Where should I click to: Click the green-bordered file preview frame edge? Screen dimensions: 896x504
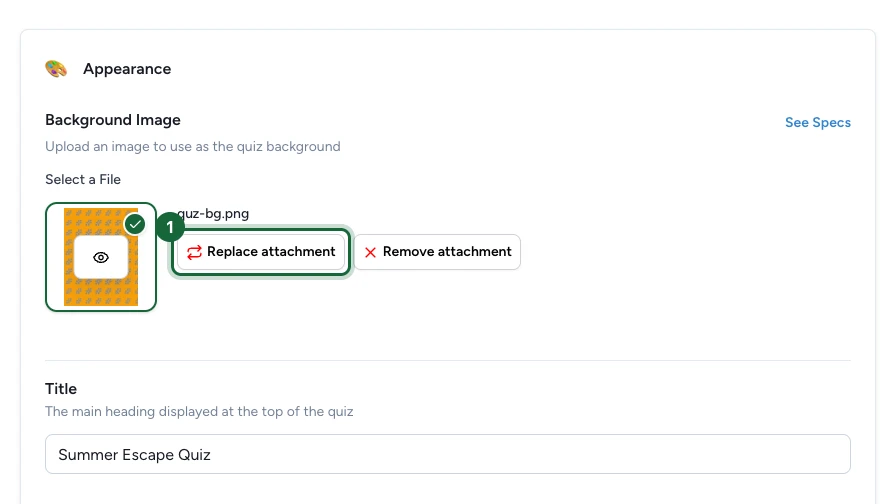(47, 257)
